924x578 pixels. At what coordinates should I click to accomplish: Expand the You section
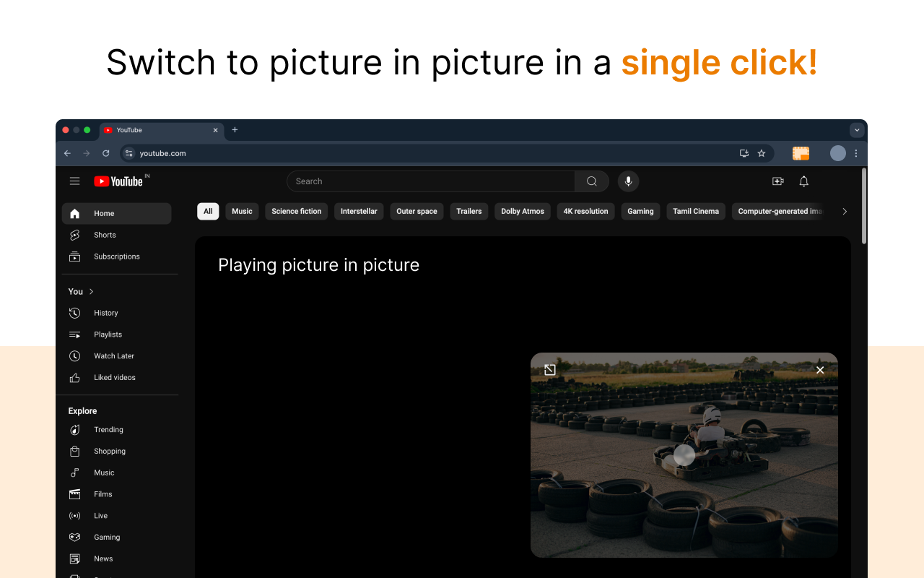pos(82,291)
